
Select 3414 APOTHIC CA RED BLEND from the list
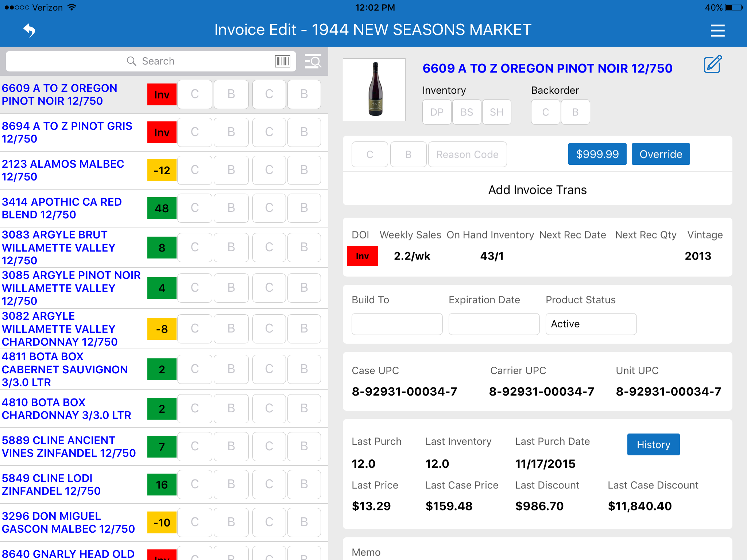[62, 208]
